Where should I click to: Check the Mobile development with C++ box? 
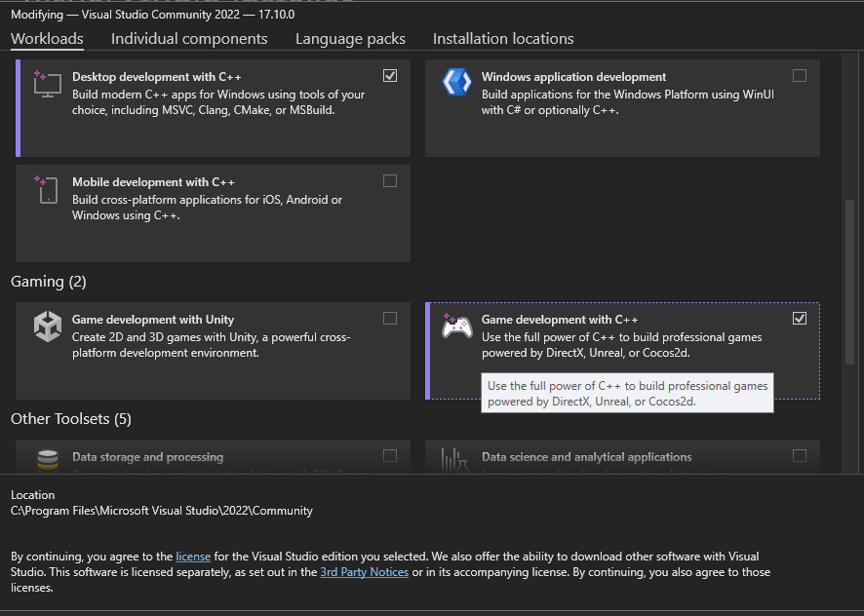390,181
